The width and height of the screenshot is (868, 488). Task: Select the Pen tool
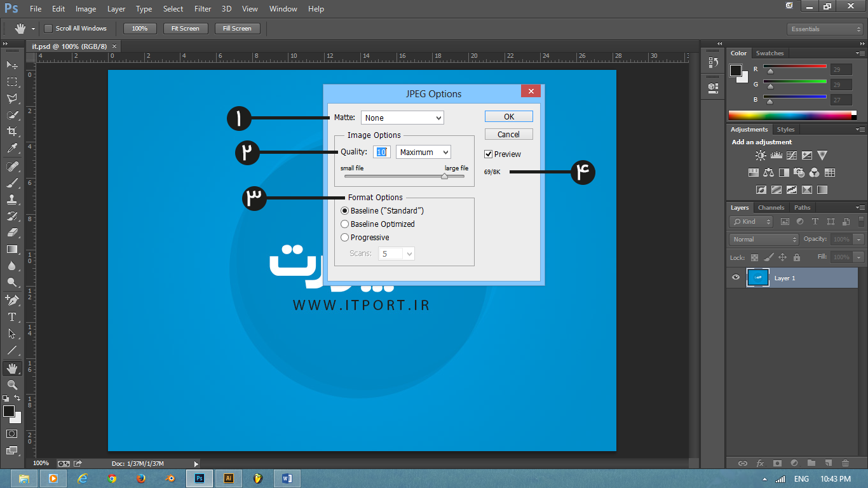12,300
